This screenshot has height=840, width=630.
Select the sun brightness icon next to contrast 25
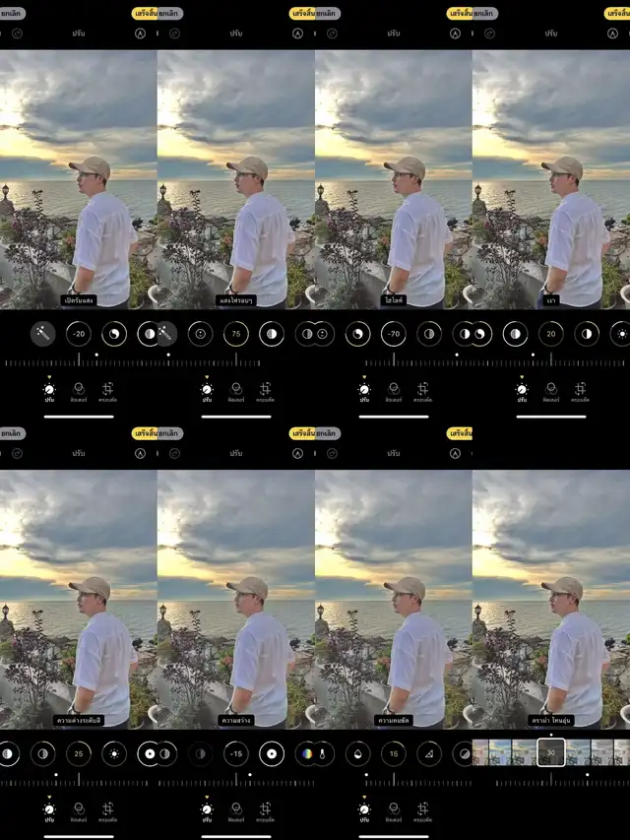pyautogui.click(x=115, y=753)
